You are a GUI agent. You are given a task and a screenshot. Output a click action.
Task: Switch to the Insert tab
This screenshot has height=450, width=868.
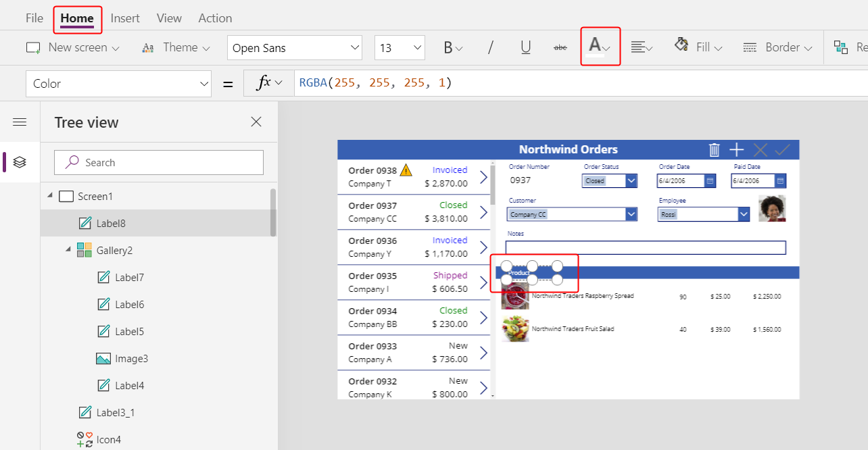point(125,18)
